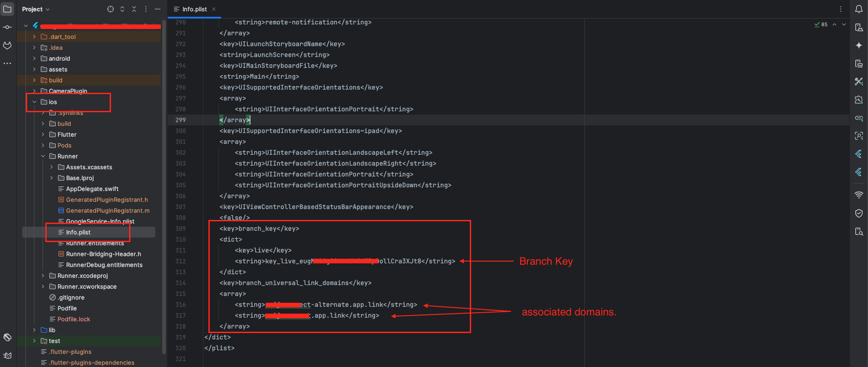Click the branch_universal_link_domains key line

tap(295, 283)
